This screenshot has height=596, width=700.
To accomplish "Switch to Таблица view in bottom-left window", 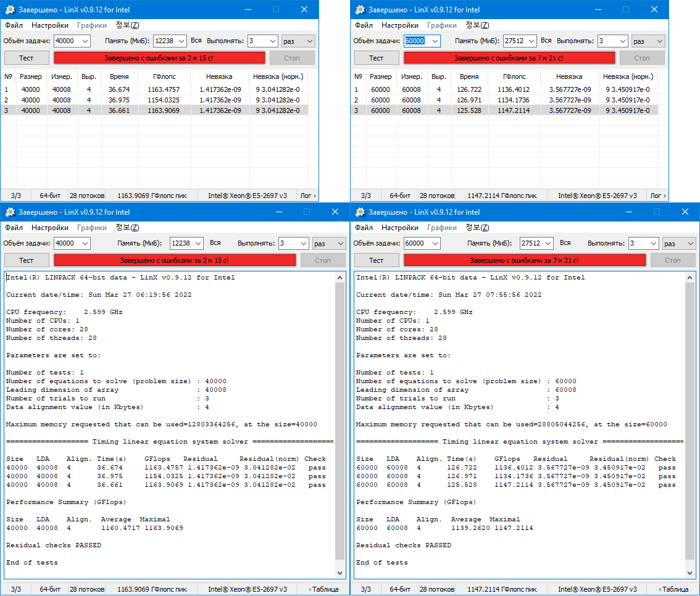I will pos(323,589).
